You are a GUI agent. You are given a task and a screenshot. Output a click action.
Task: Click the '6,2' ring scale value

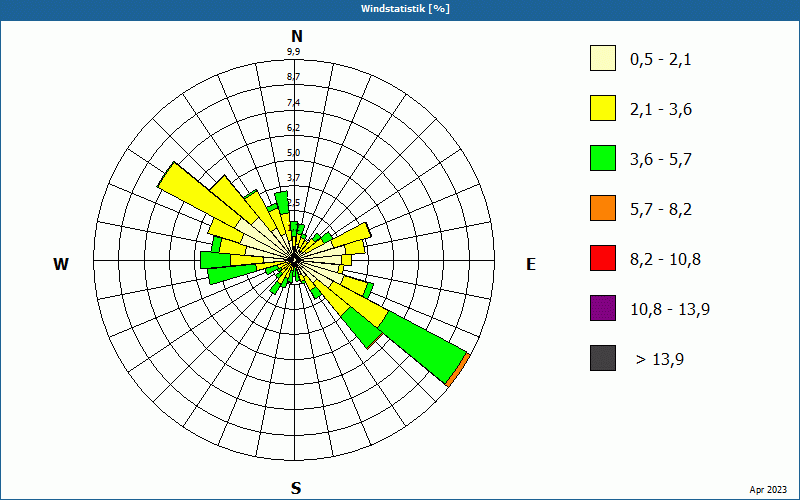(293, 128)
